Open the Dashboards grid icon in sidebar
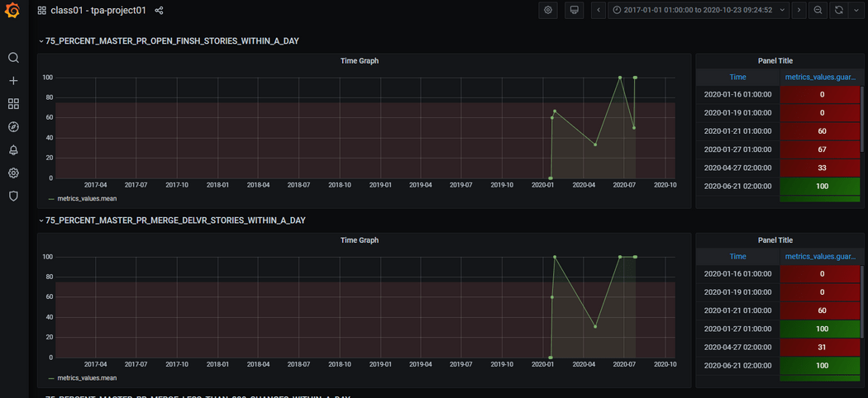Viewport: 868px width, 398px height. [x=13, y=104]
